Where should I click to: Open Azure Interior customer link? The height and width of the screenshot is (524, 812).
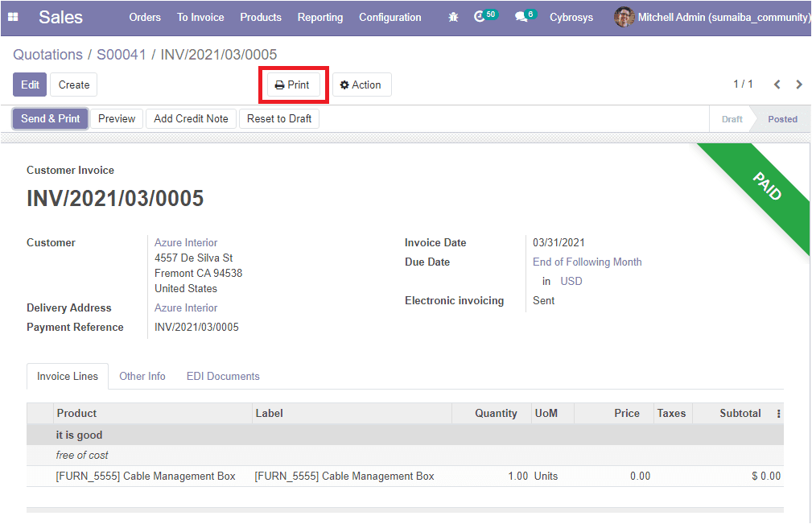(x=186, y=242)
